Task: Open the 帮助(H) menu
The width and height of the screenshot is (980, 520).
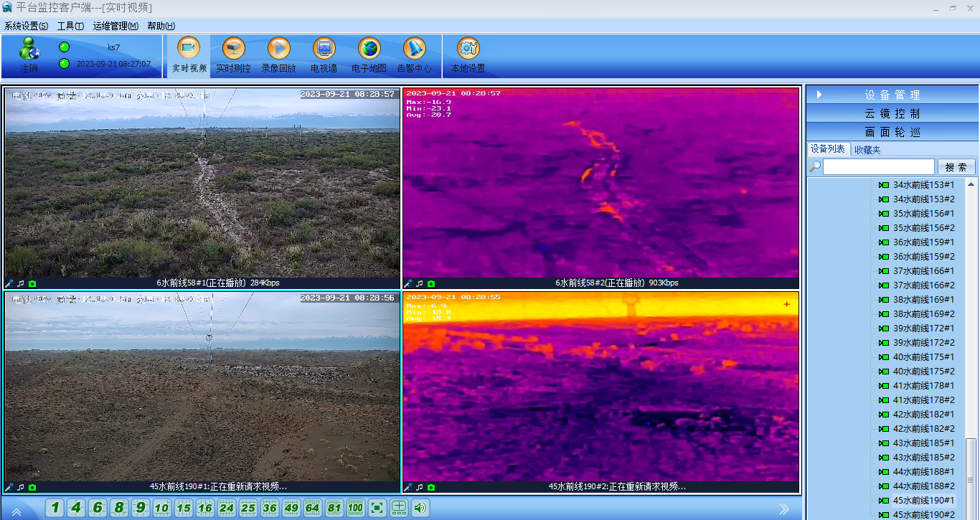Action: (x=161, y=26)
